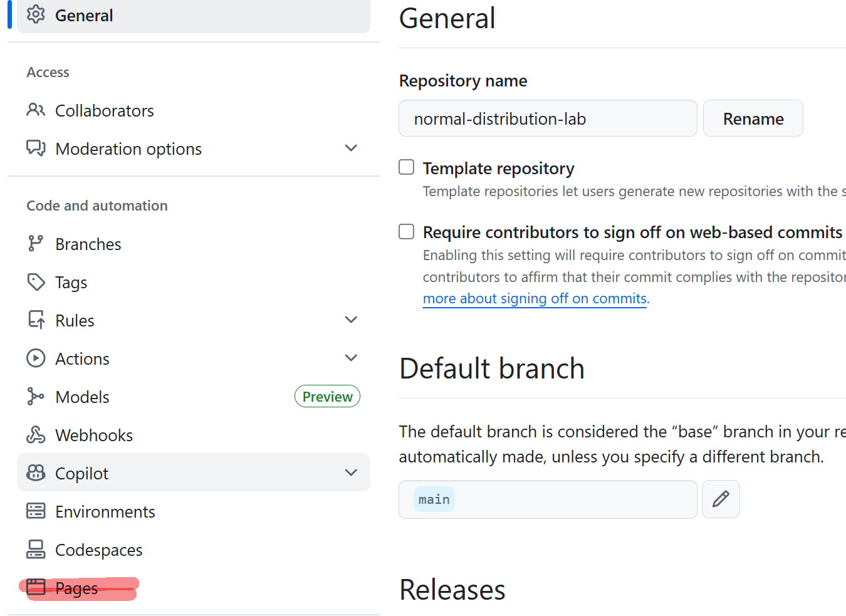846x616 pixels.
Task: Click the Codespaces icon in sidebar
Action: coord(36,550)
